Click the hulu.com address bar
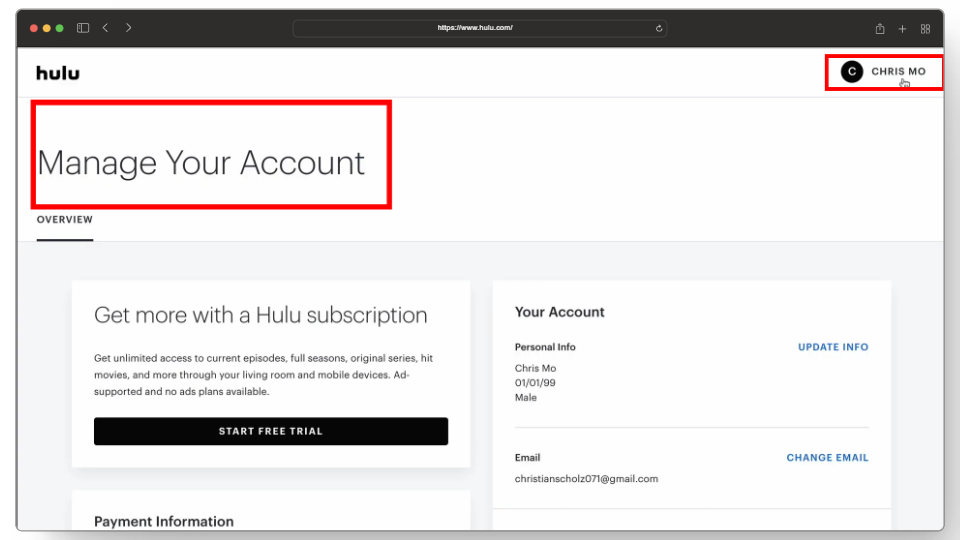The width and height of the screenshot is (960, 540). coord(475,28)
